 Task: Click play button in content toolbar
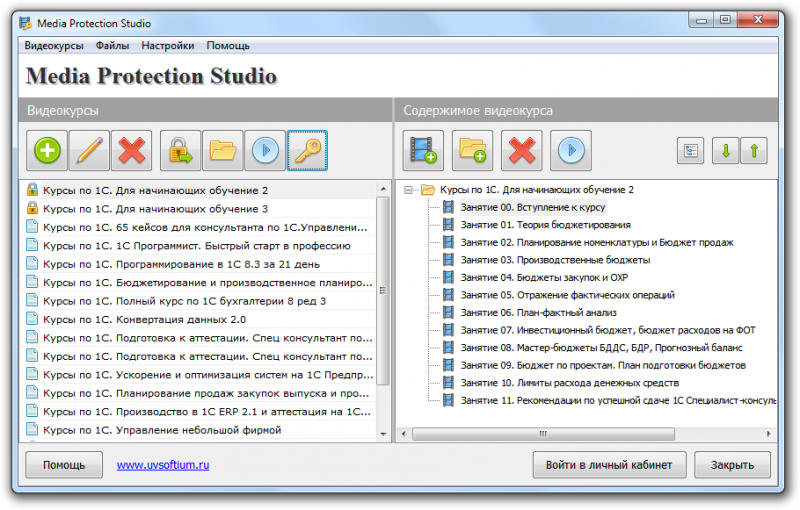click(x=571, y=150)
